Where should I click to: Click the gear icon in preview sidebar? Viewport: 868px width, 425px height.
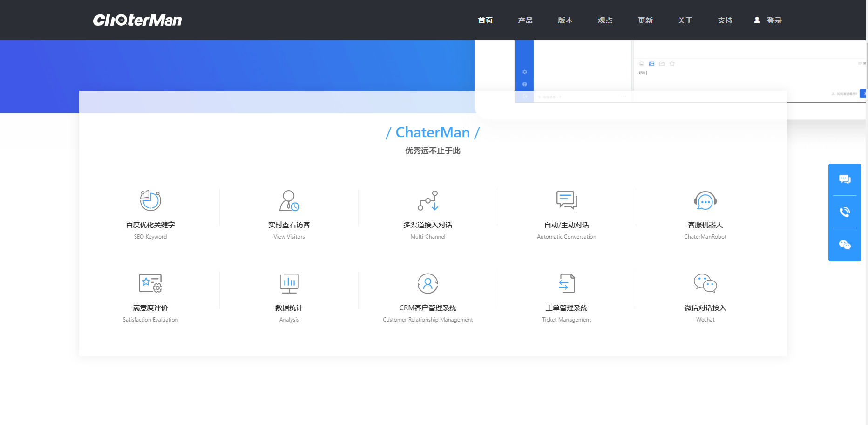coord(525,72)
